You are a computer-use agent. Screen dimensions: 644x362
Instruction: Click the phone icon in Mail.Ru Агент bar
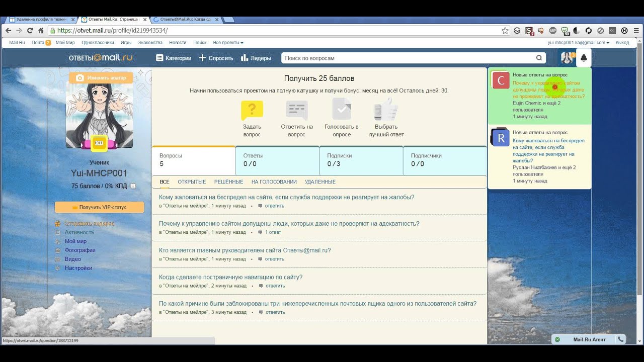point(620,339)
